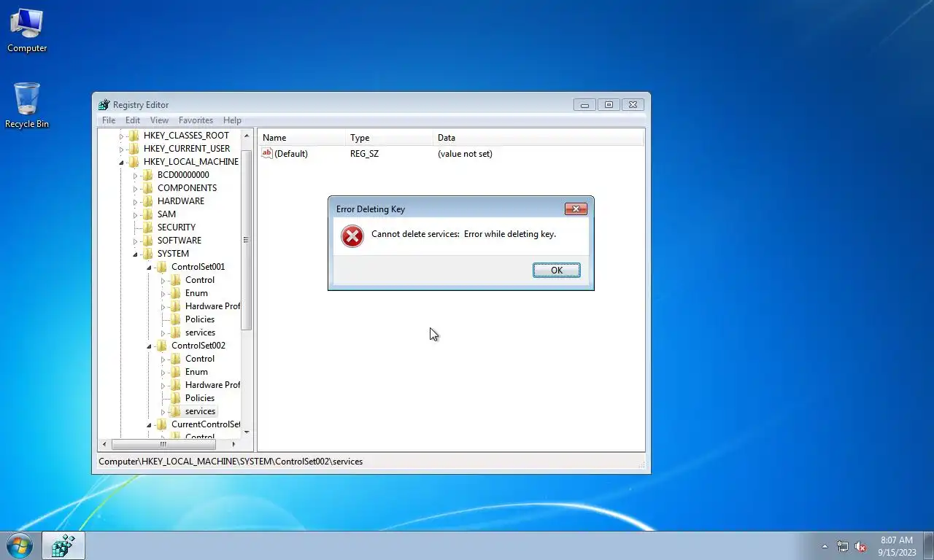This screenshot has width=934, height=560.
Task: Select Hardware Profiles under ControlSet001
Action: [x=212, y=306]
